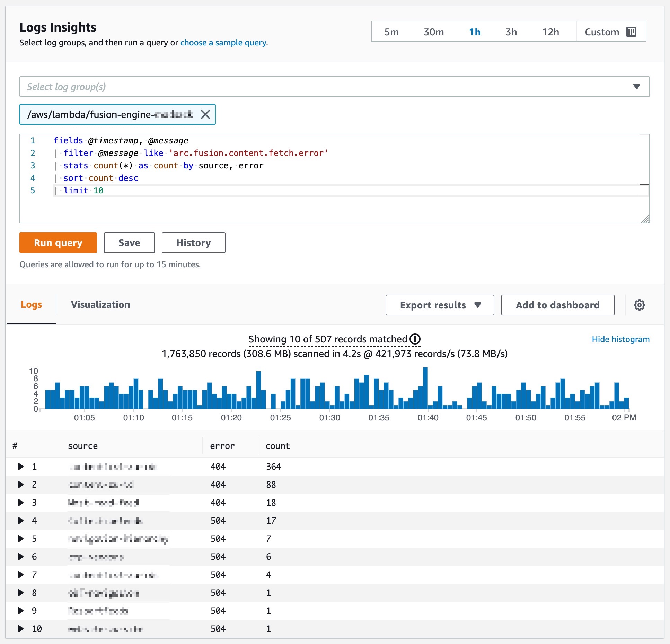Click the Showing 10 of 507 records text
Image resolution: width=670 pixels, height=644 pixels.
(x=328, y=339)
